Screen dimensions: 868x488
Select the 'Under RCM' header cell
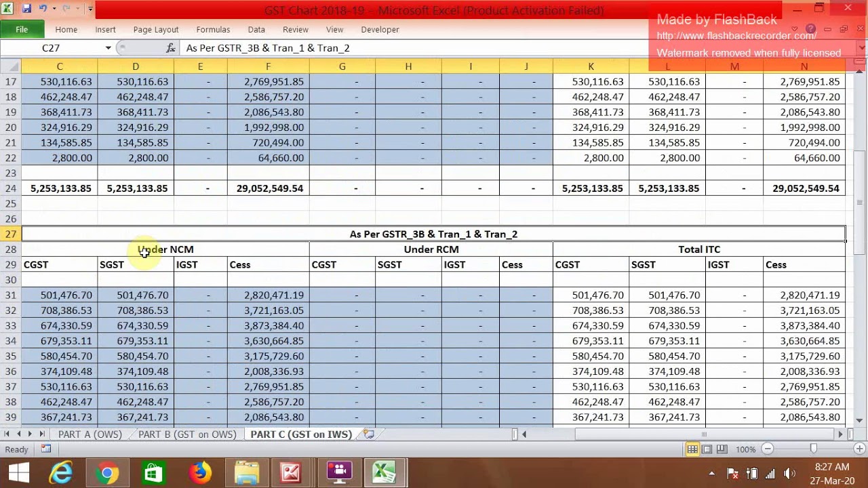click(431, 249)
